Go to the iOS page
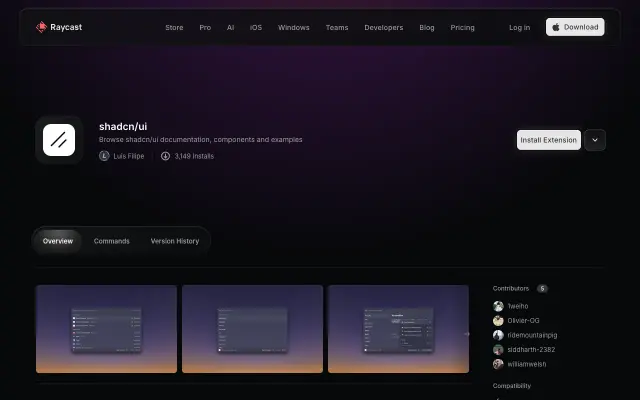640x400 pixels. tap(256, 28)
